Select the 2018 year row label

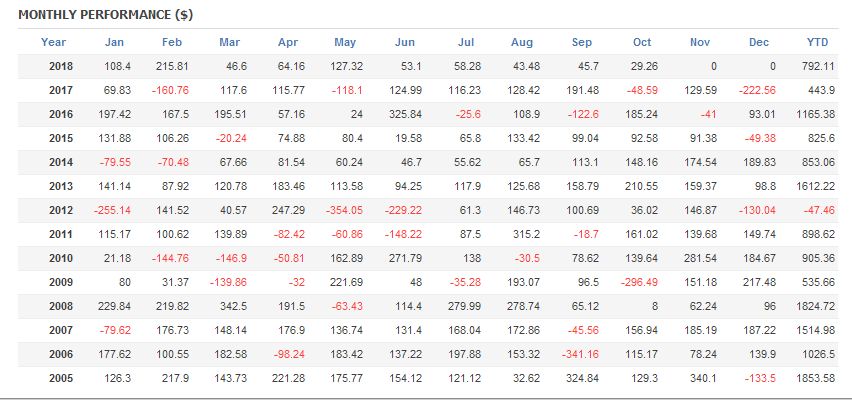[61, 66]
